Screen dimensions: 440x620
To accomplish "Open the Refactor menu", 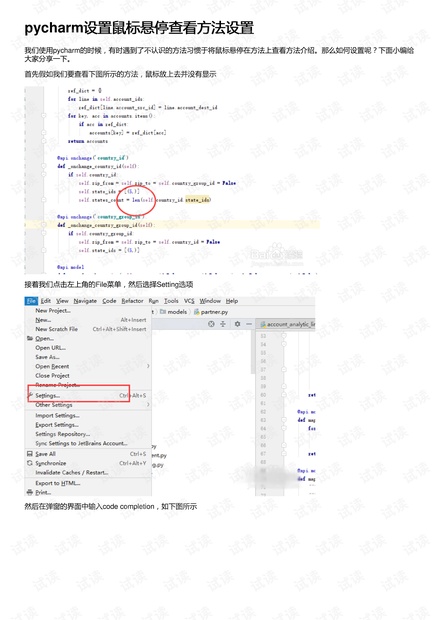I will tap(132, 301).
